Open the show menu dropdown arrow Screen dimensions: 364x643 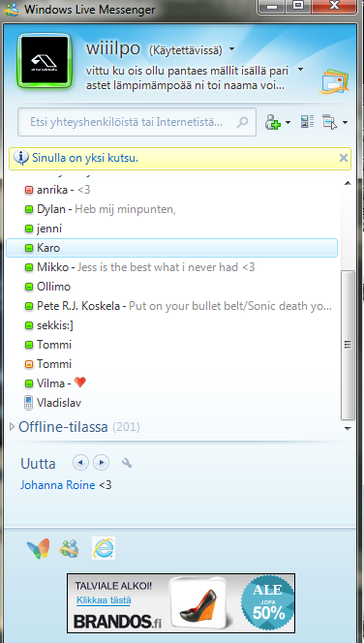pyautogui.click(x=345, y=123)
